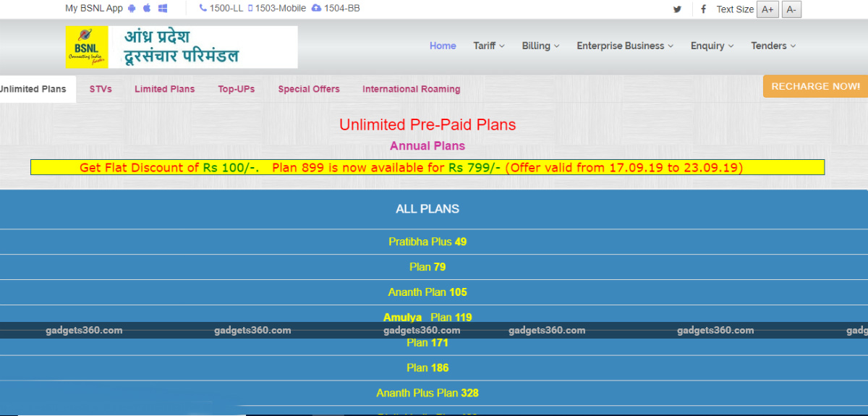Image resolution: width=868 pixels, height=416 pixels.
Task: Open the Facebook icon link
Action: coord(703,9)
